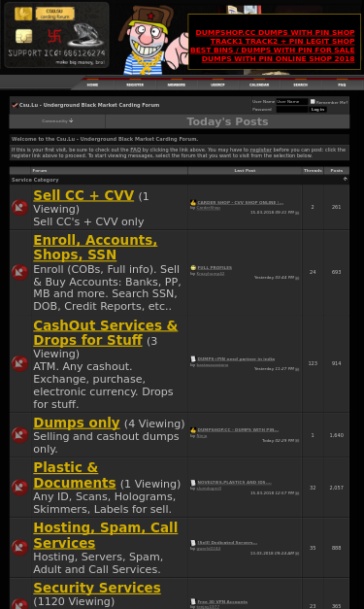Click the document post icon in the Plastic & Documents row

(193, 483)
